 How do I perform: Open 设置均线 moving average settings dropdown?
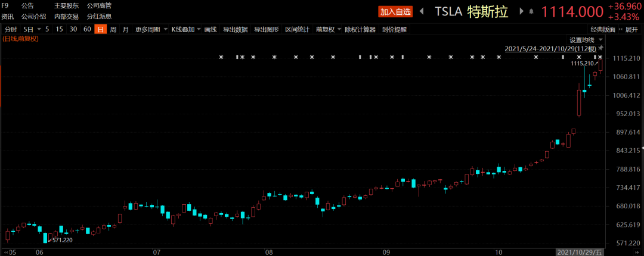pyautogui.click(x=586, y=40)
